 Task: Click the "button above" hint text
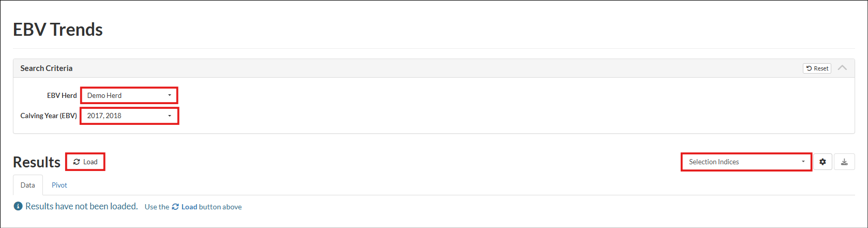220,207
